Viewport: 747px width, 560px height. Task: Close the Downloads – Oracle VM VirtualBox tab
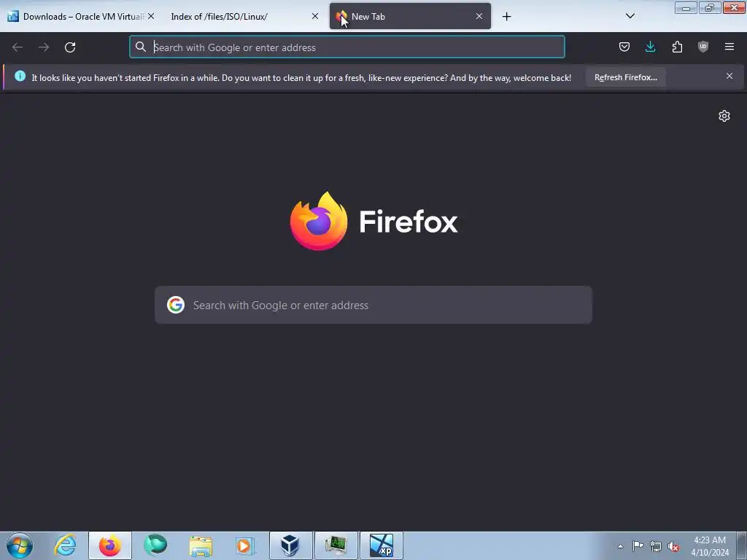tap(151, 17)
